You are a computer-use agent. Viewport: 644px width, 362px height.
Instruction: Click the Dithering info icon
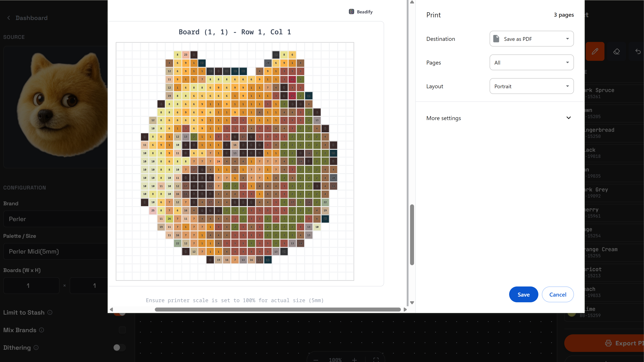click(x=36, y=347)
